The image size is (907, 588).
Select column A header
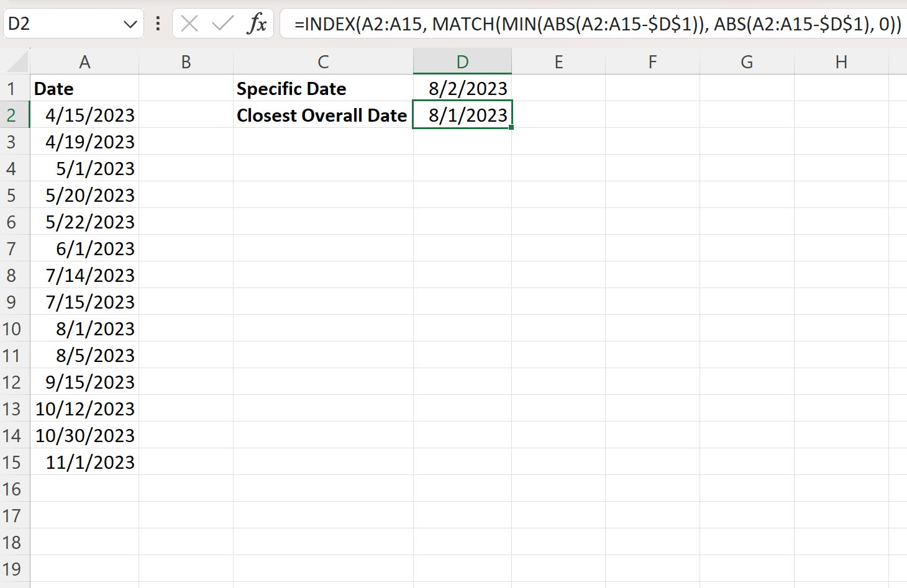(x=84, y=61)
